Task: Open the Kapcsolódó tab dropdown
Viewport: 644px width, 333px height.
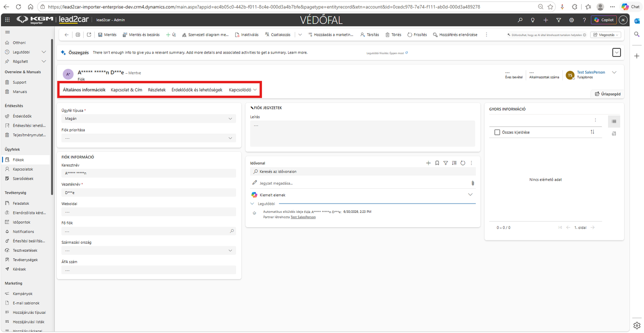Action: 243,90
